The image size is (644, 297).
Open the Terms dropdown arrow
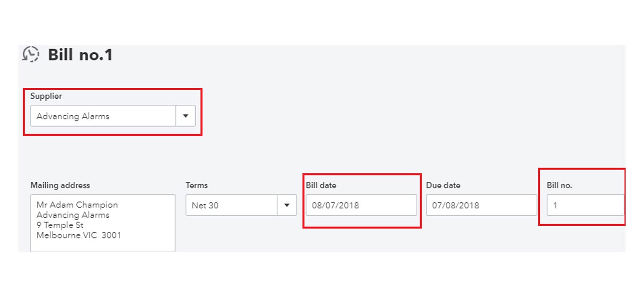287,205
